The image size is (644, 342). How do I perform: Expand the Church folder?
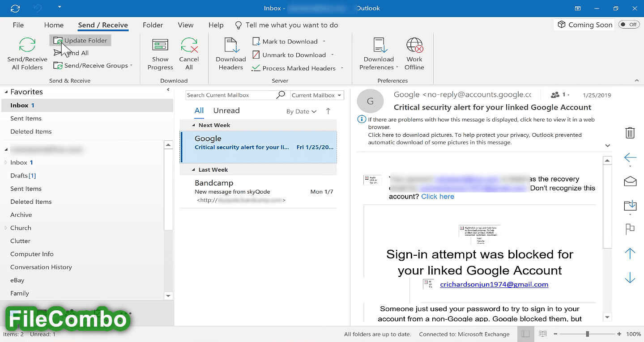pyautogui.click(x=6, y=228)
